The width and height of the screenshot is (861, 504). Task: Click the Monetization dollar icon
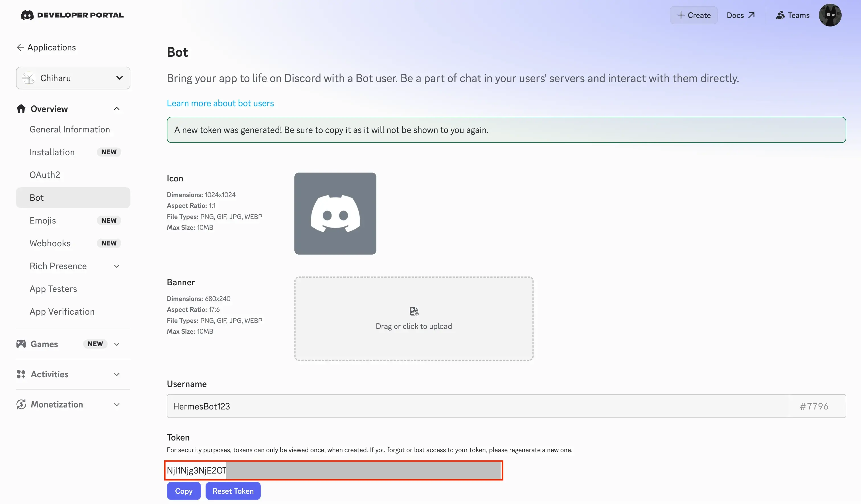pos(21,404)
